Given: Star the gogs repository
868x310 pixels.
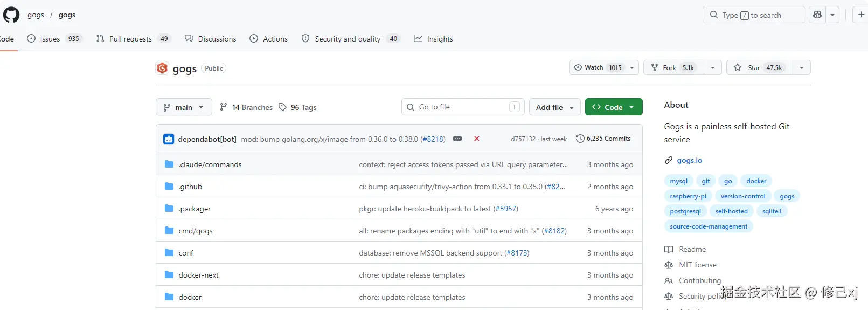Looking at the screenshot, I should point(760,67).
